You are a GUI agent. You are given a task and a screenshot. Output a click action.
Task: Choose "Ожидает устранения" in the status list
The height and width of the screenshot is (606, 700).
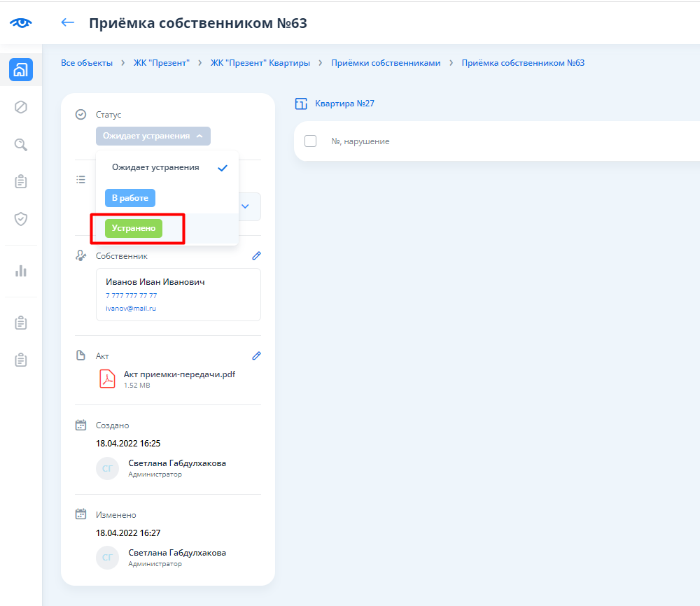pyautogui.click(x=155, y=168)
